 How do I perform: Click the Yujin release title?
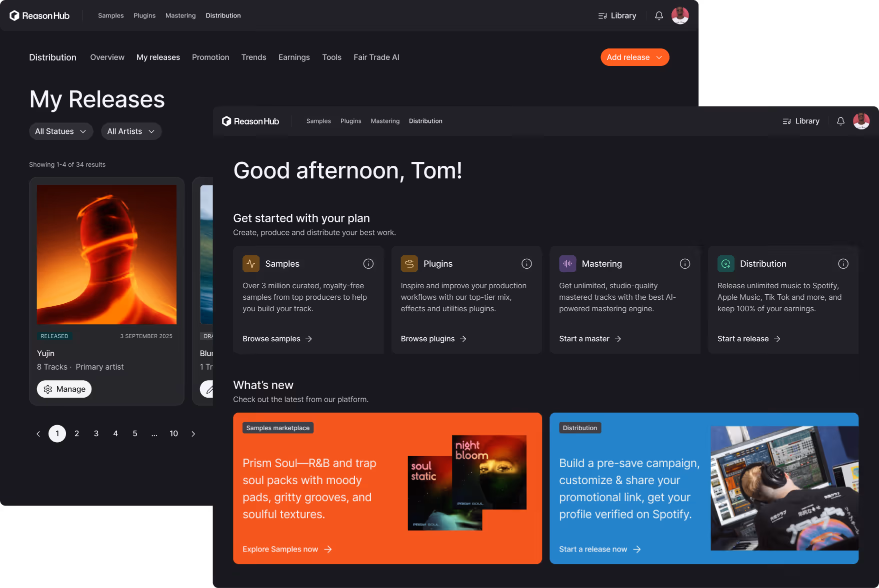(x=45, y=353)
